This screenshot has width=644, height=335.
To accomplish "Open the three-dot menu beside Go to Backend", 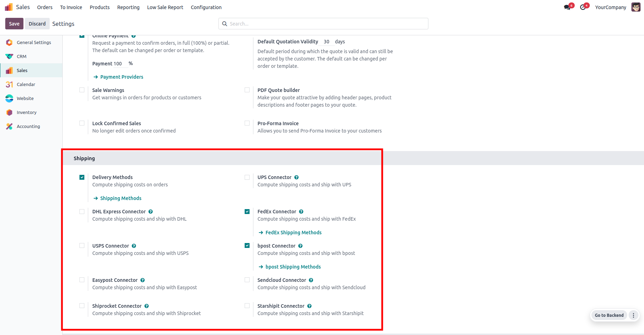I will (633, 315).
